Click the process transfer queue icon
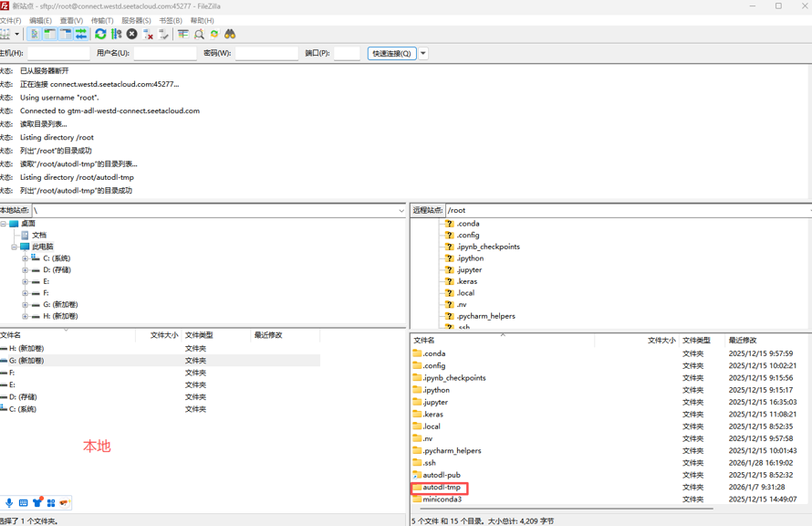This screenshot has height=526, width=812. click(117, 34)
